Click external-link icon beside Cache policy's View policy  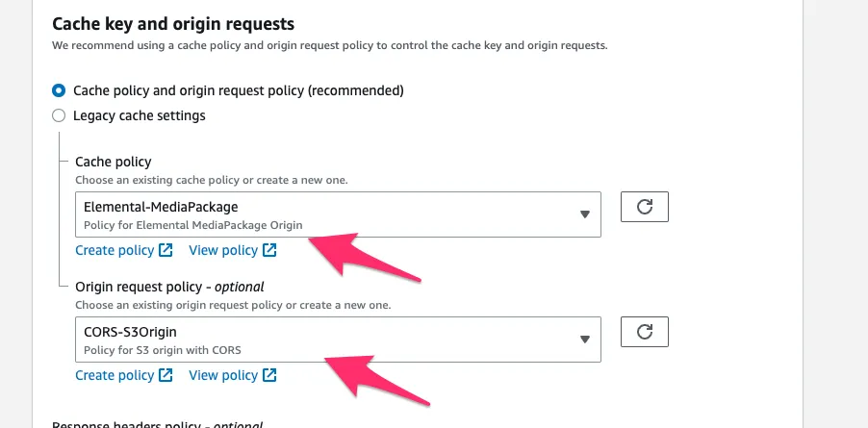(x=269, y=251)
